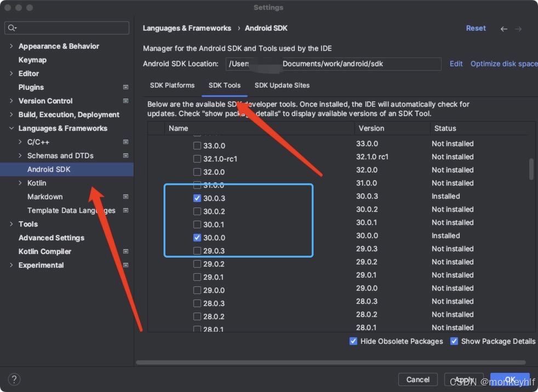Click the Apply button

(464, 379)
